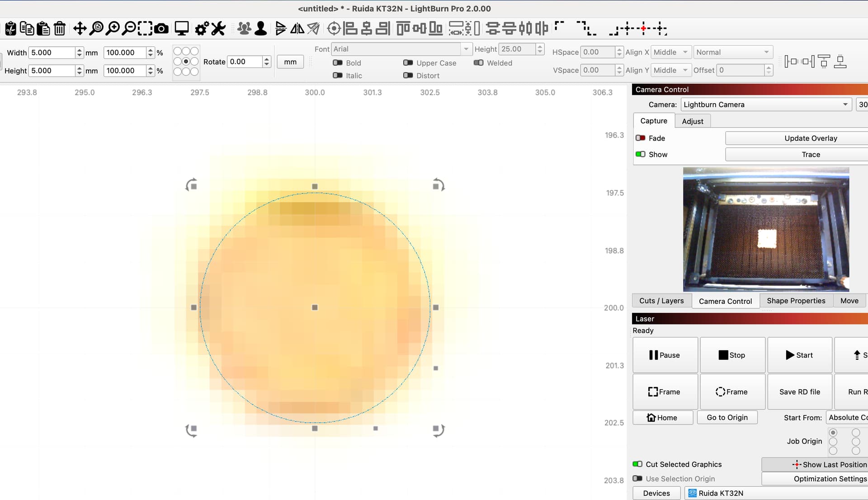Expand the Align X Middle dropdown

coord(671,52)
